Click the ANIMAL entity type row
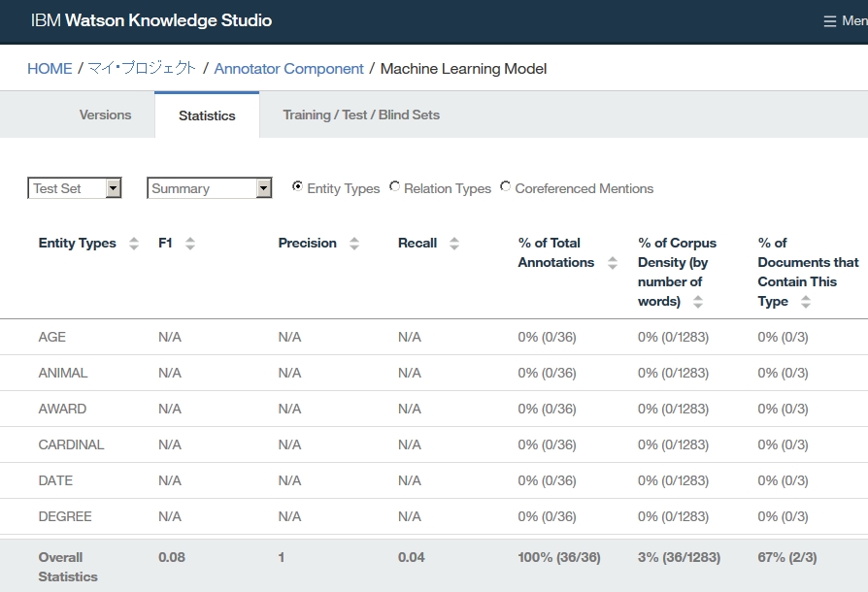Image resolution: width=868 pixels, height=592 pixels. [x=63, y=373]
